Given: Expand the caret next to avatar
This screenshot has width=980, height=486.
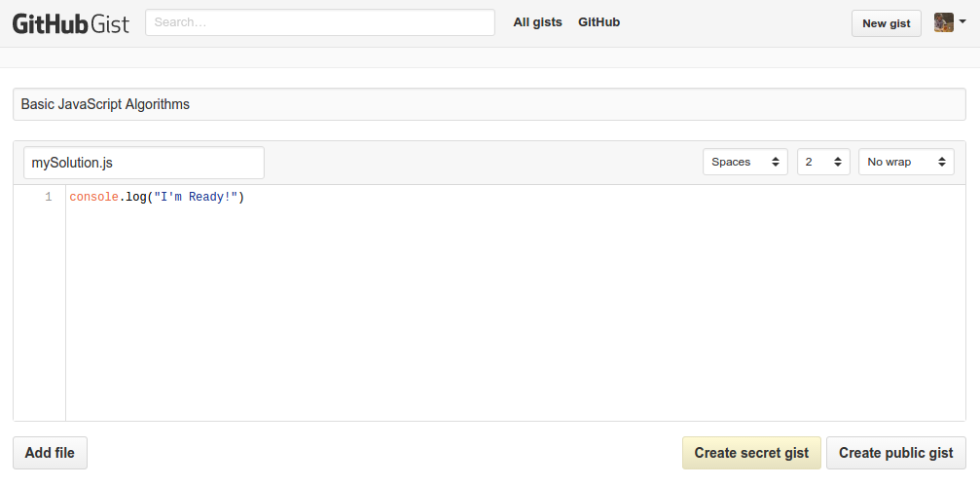Looking at the screenshot, I should click(x=962, y=21).
